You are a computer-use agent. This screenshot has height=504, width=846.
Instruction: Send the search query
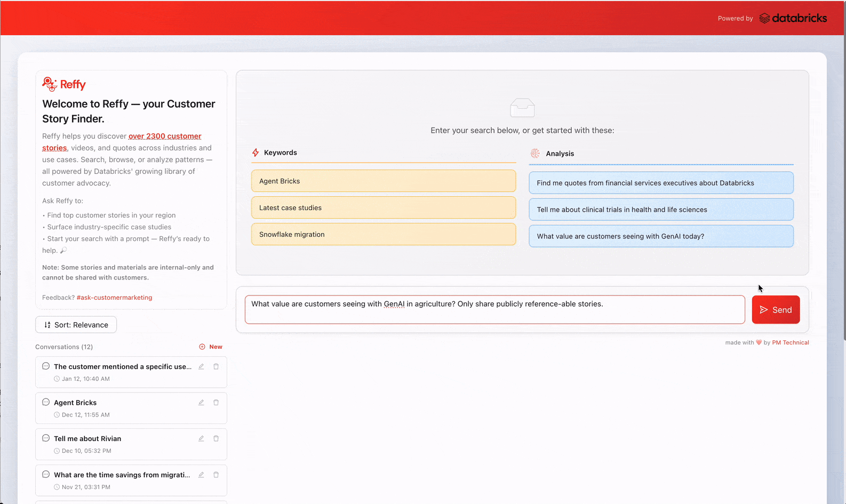point(776,310)
